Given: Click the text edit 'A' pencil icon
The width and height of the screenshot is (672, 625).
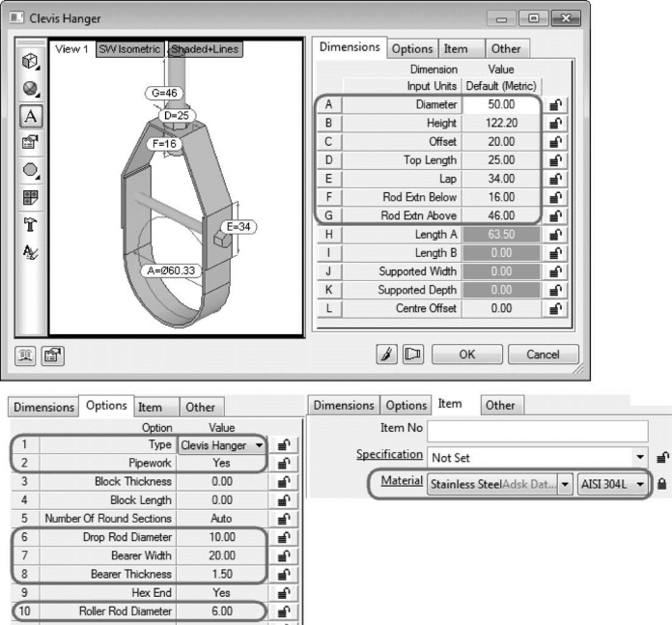Looking at the screenshot, I should click(x=31, y=252).
